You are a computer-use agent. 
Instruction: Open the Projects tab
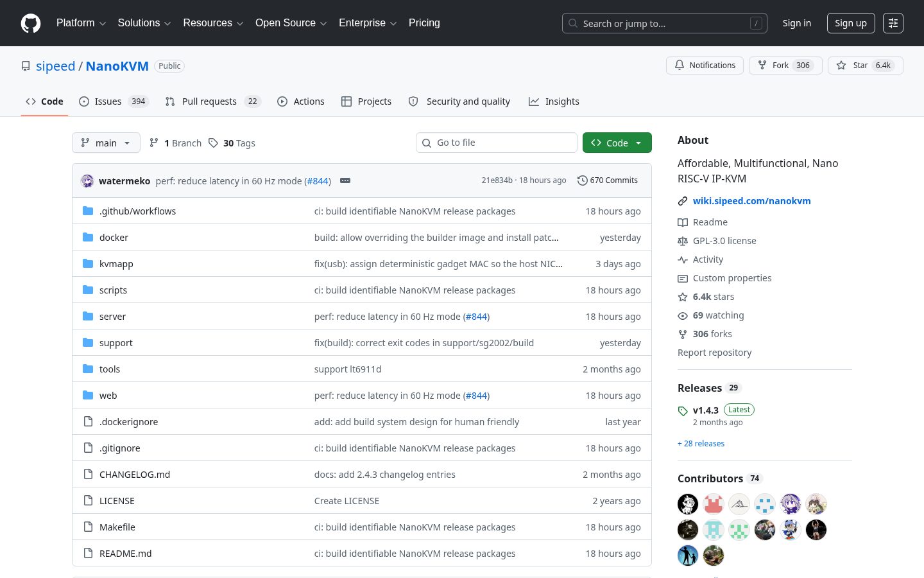pos(366,101)
